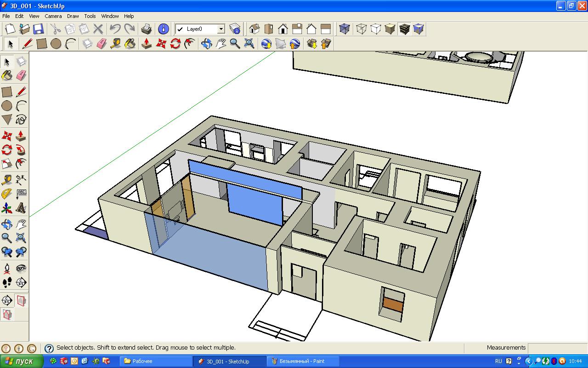588x368 pixels.
Task: Select the Dimension tool
Action: pyautogui.click(x=21, y=179)
